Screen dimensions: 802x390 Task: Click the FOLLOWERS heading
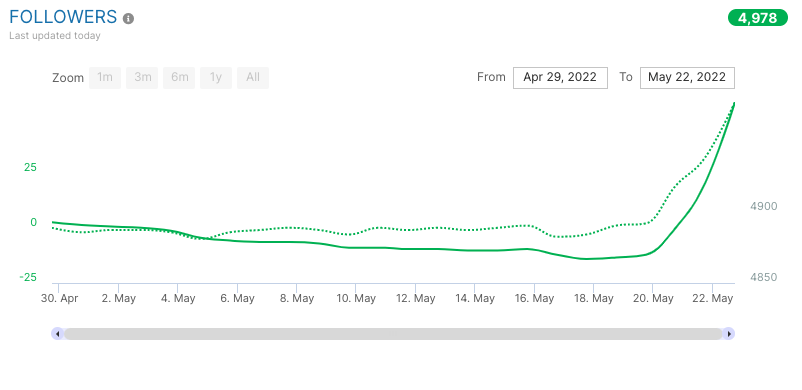(x=63, y=17)
